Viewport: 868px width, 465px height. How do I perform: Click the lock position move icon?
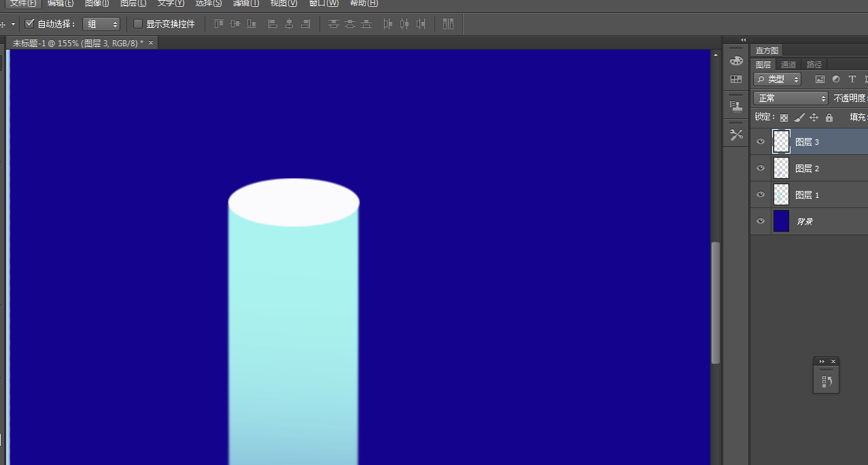click(814, 118)
